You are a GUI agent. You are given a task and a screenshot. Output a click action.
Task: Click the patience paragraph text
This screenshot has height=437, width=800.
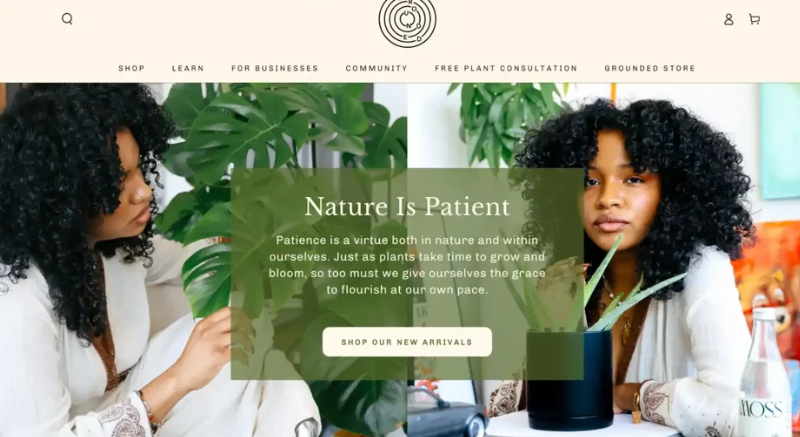click(x=407, y=265)
